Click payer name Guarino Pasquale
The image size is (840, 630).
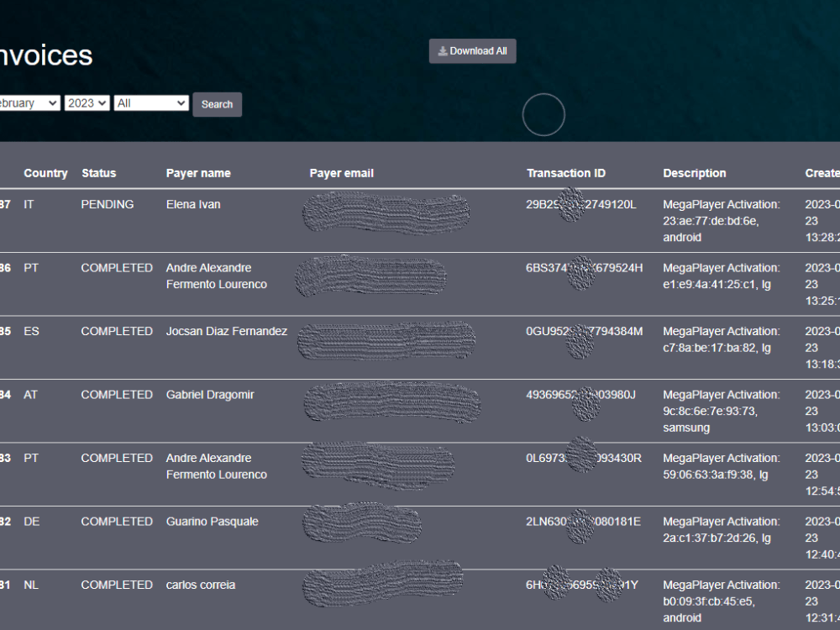click(x=213, y=522)
